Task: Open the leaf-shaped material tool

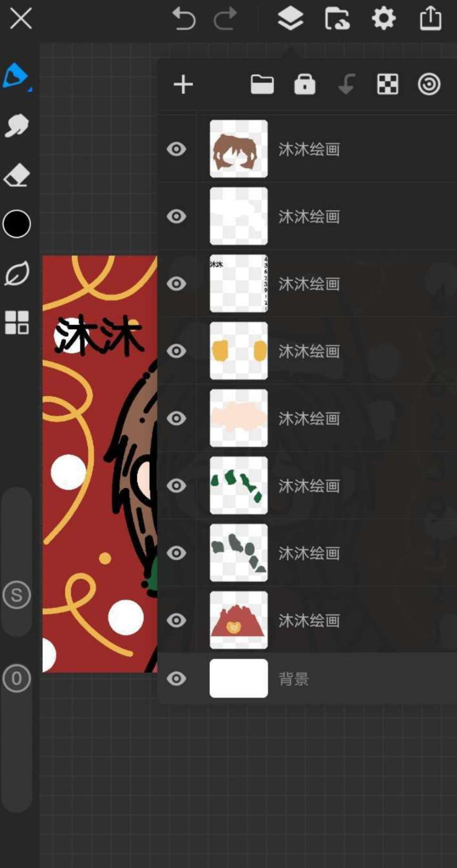Action: 16,273
